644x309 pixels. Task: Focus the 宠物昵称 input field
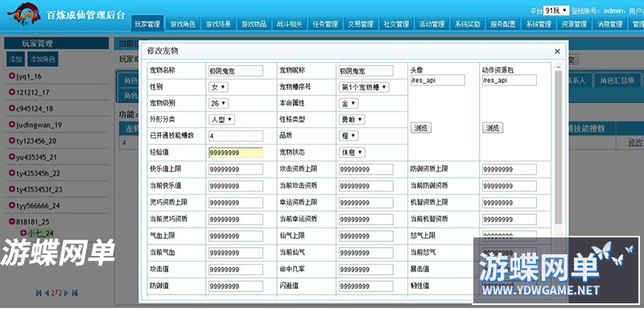point(366,71)
